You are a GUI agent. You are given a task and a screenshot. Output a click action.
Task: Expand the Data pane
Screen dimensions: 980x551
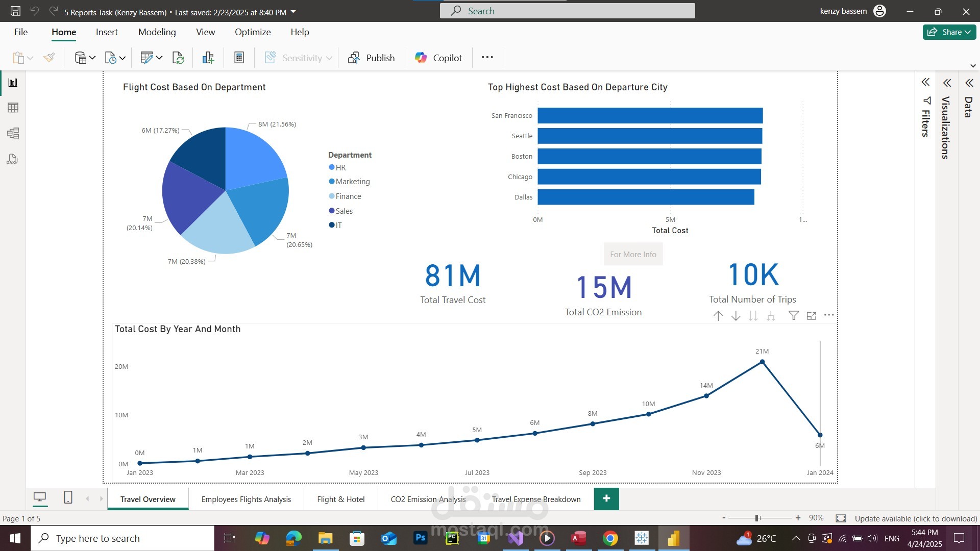point(969,83)
